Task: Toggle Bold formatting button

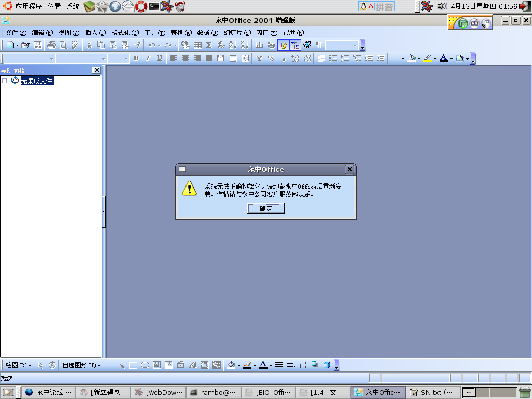Action: [x=136, y=58]
